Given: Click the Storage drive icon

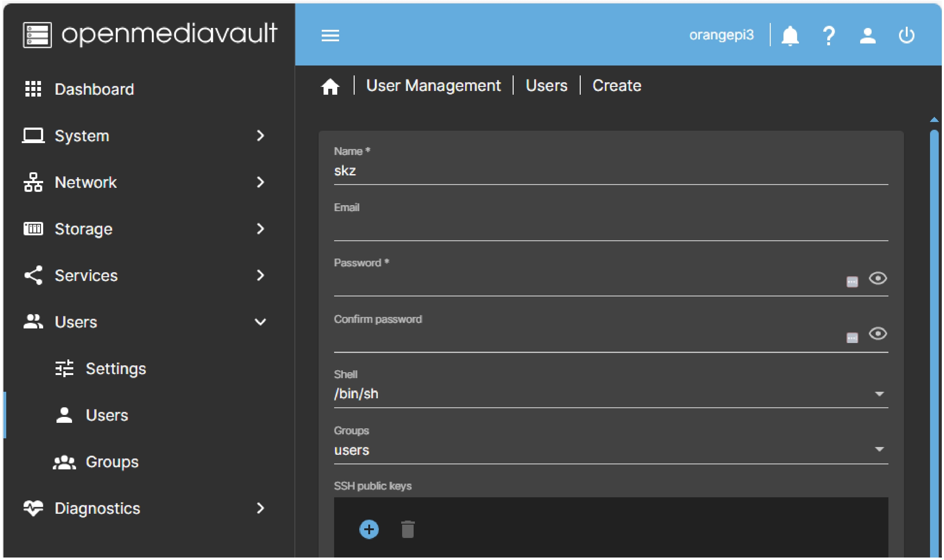Looking at the screenshot, I should tap(33, 229).
